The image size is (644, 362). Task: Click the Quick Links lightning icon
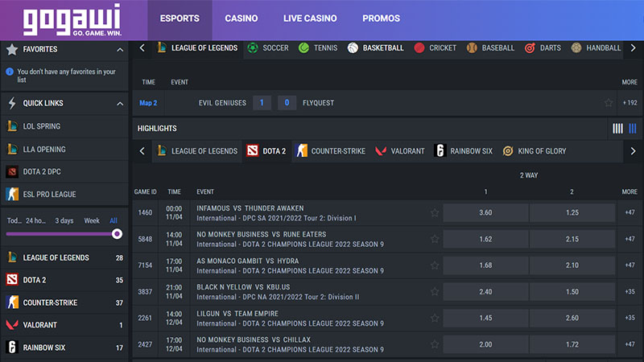(x=12, y=103)
